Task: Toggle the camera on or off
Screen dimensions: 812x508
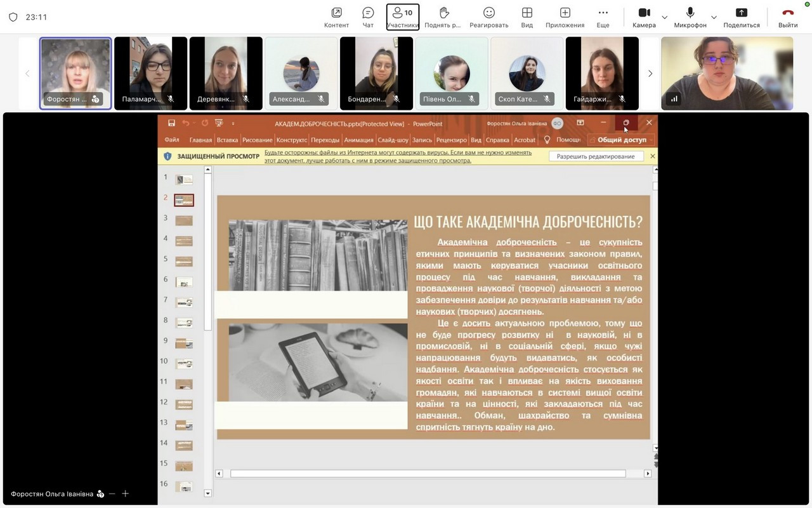Action: click(644, 17)
